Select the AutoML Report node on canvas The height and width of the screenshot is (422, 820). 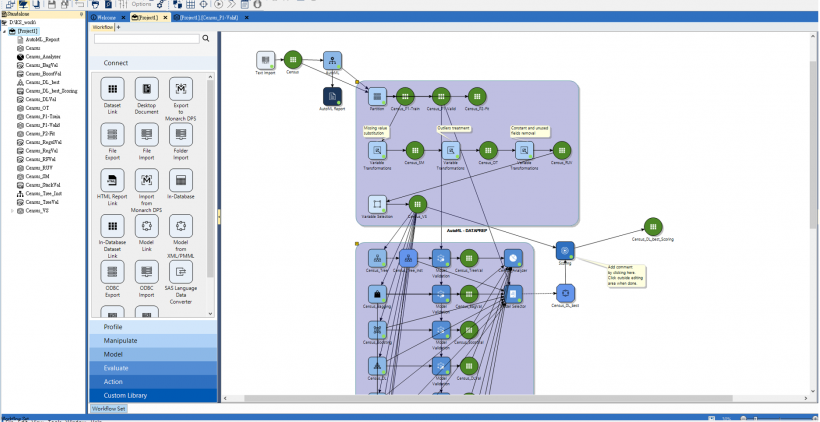click(332, 96)
